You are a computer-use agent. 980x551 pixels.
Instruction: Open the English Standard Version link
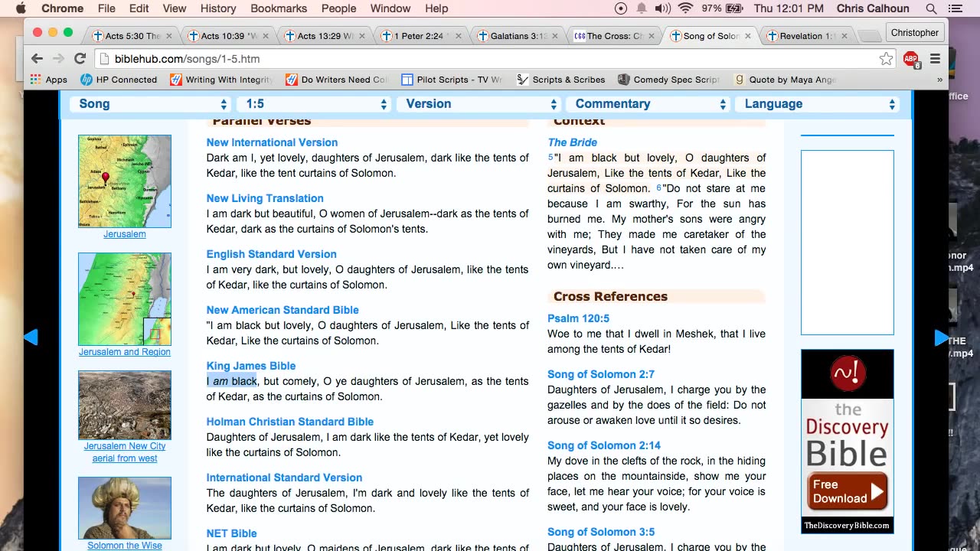tap(271, 254)
